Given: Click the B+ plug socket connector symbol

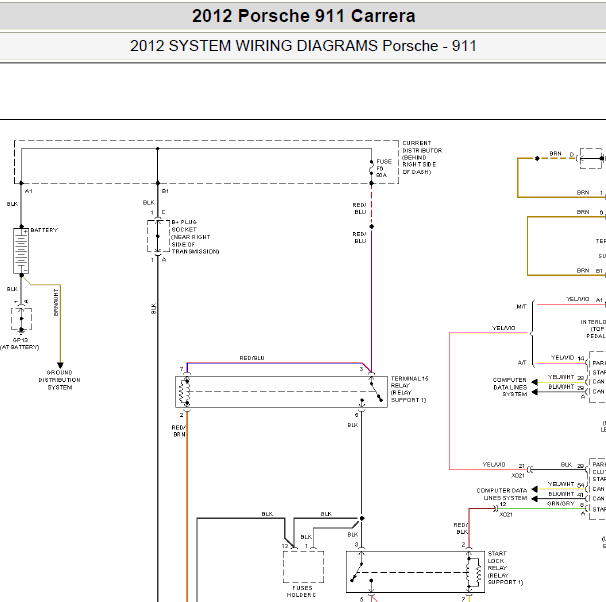Looking at the screenshot, I should point(158,236).
